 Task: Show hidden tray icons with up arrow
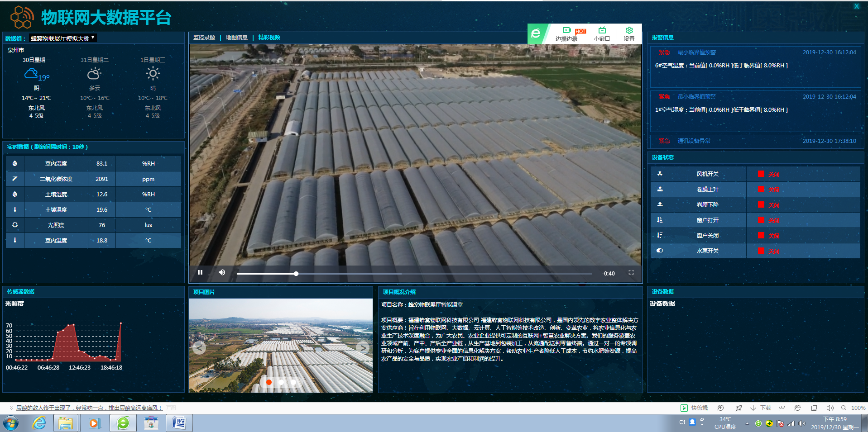[747, 423]
